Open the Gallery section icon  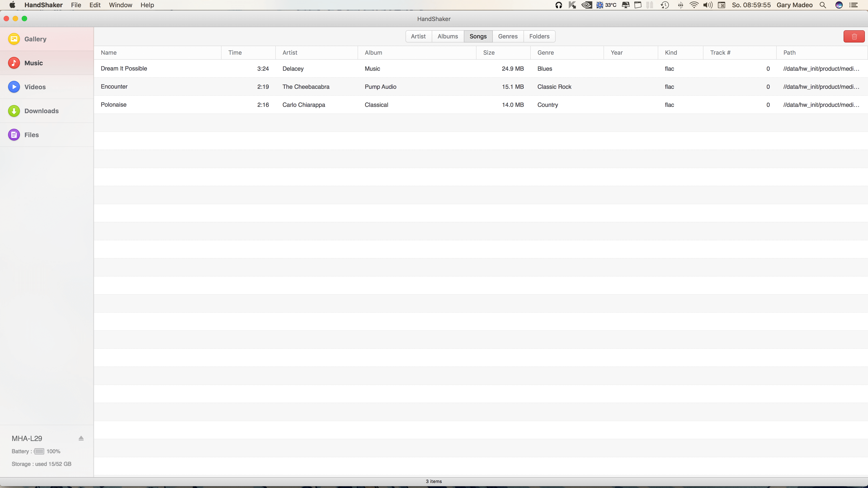(14, 39)
